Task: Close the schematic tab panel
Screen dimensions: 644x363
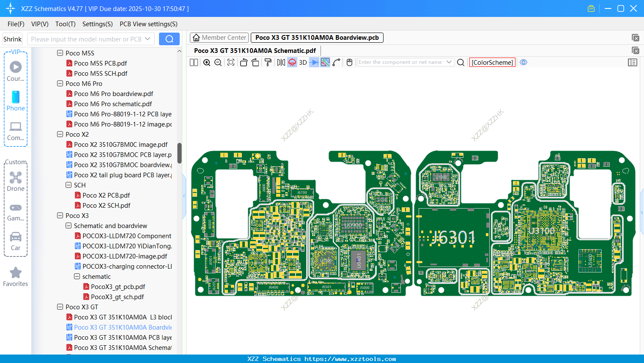Action: [x=635, y=51]
